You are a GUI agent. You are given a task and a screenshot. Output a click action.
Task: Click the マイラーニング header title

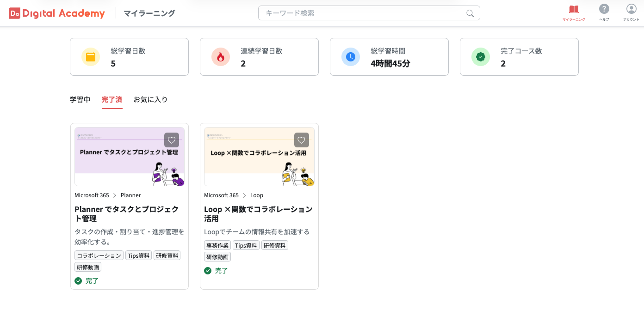(149, 13)
